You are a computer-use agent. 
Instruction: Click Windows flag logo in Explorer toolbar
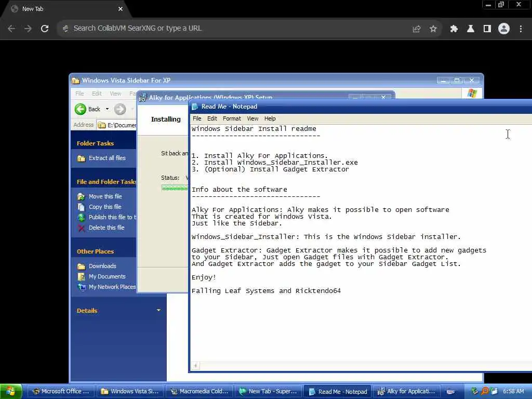(x=472, y=93)
